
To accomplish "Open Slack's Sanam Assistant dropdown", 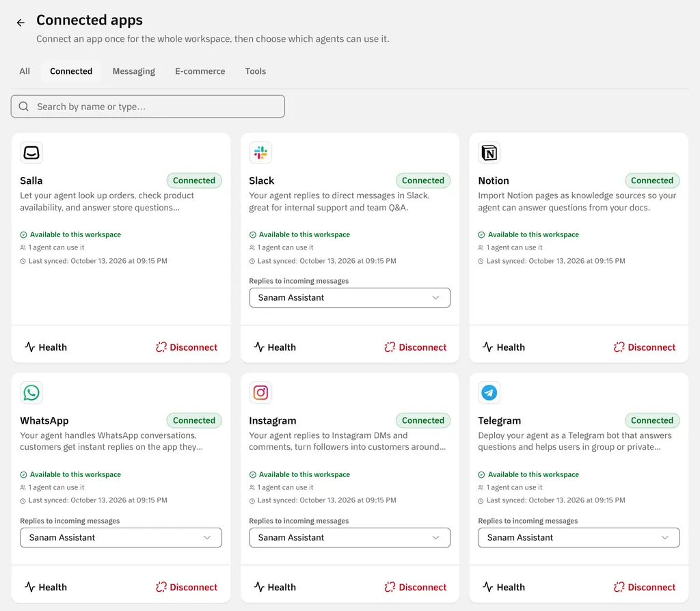I will (349, 298).
